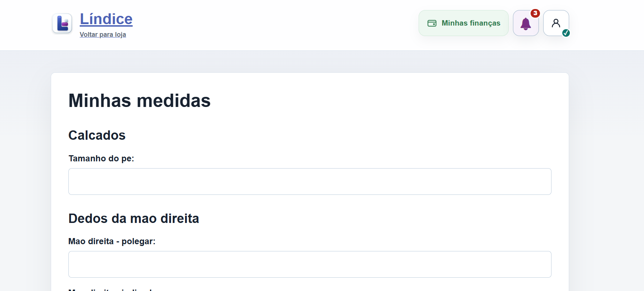Open the Minhas finanças button

464,23
